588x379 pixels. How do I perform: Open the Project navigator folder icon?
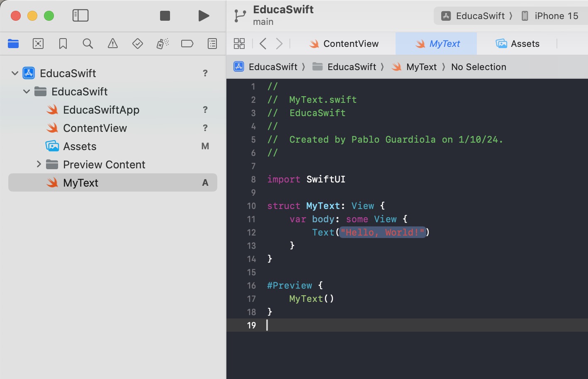click(x=13, y=44)
